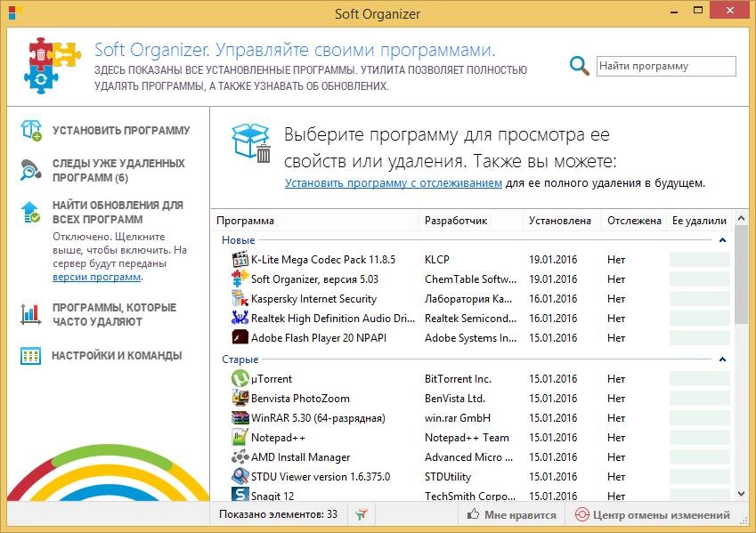Click the K-Lite Mega Codec Pack icon

click(240, 259)
